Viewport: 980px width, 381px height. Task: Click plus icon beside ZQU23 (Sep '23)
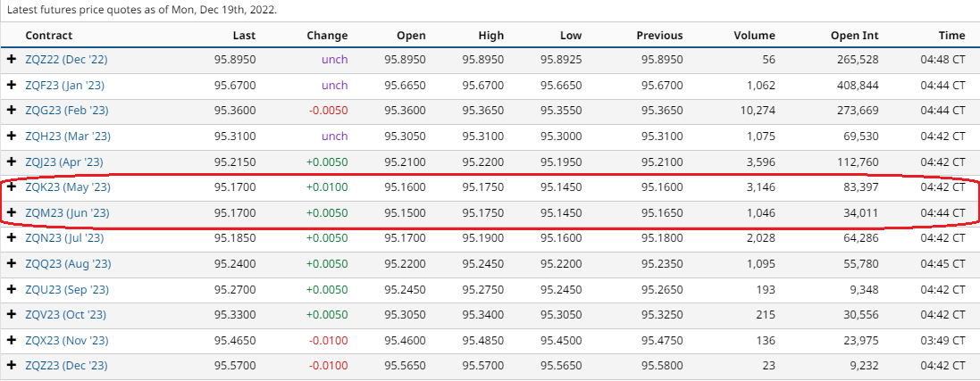pyautogui.click(x=12, y=290)
